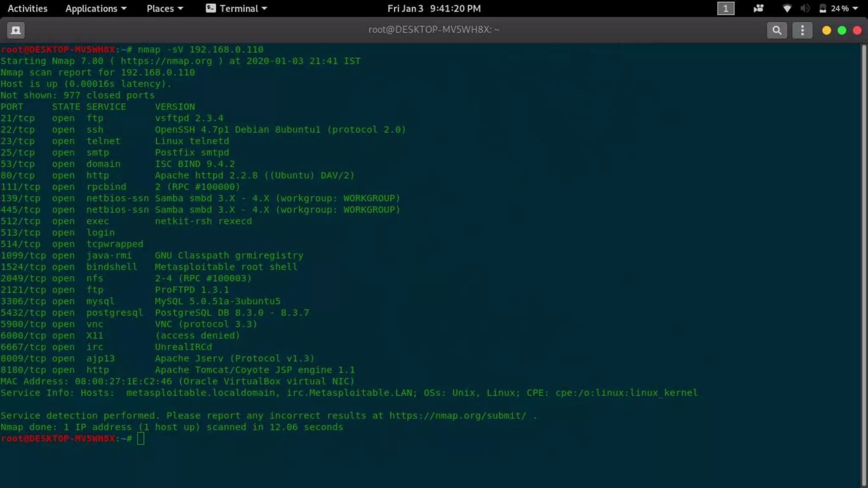
Task: Click the terminal prompt cursor line
Action: pos(141,438)
